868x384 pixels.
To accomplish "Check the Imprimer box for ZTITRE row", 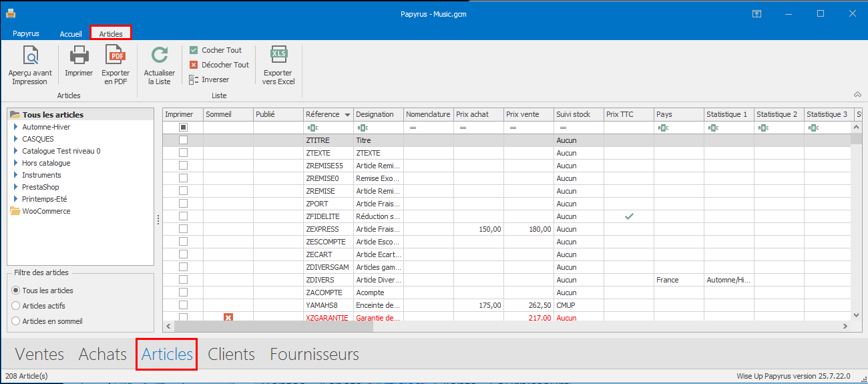I will click(183, 140).
